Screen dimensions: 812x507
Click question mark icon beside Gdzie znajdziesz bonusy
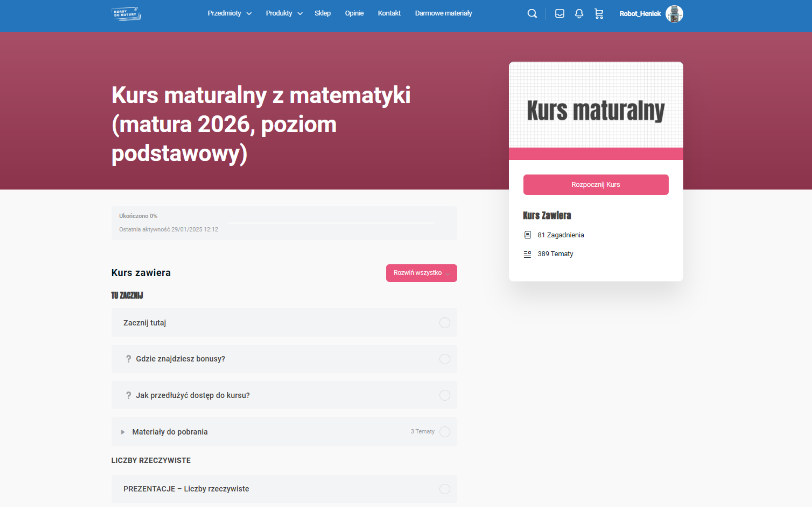click(x=128, y=359)
